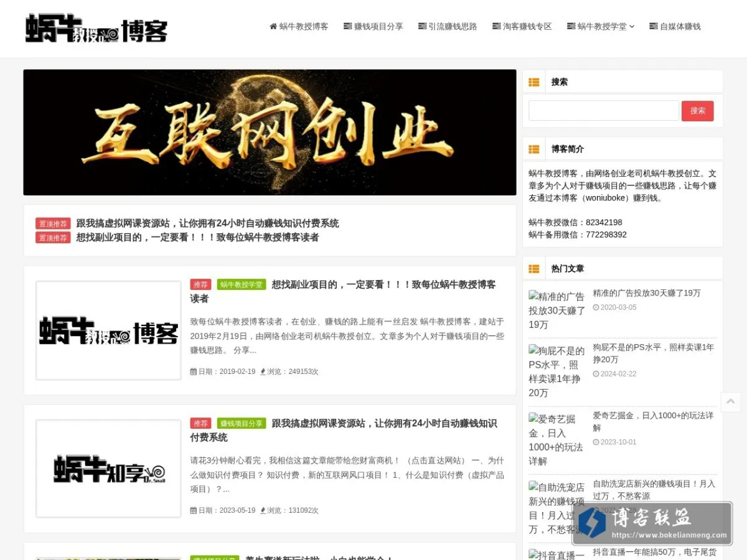Screen dimensions: 747x560
Task: Click green 蜗牛教授学堂 category tag
Action: (x=242, y=284)
